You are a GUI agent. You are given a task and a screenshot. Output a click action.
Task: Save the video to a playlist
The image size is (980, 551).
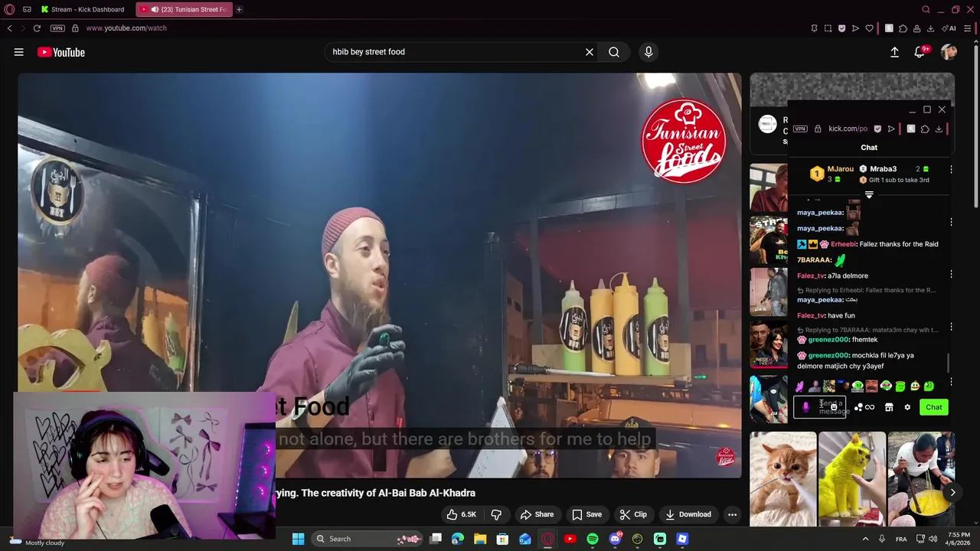pyautogui.click(x=587, y=514)
